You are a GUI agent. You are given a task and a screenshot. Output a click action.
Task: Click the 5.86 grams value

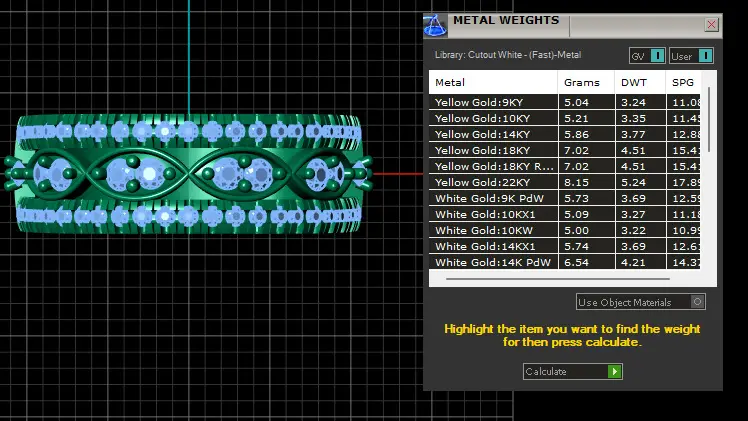click(x=576, y=134)
